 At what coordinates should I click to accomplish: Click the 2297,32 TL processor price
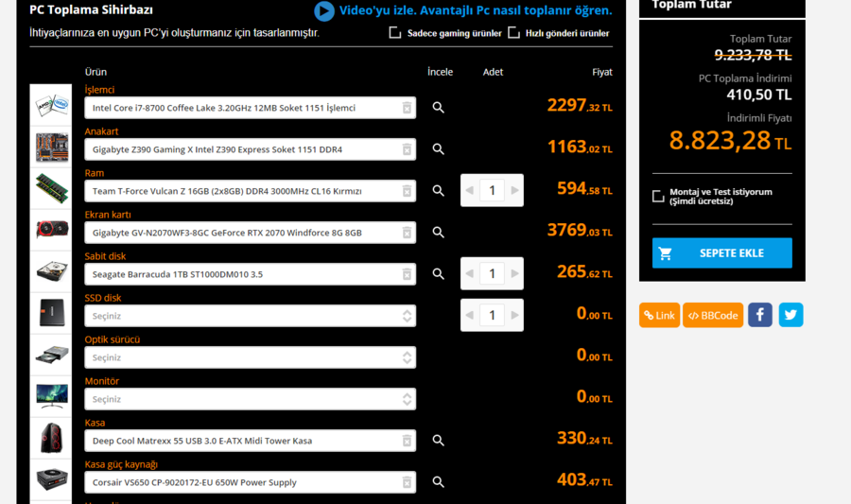[x=580, y=105]
